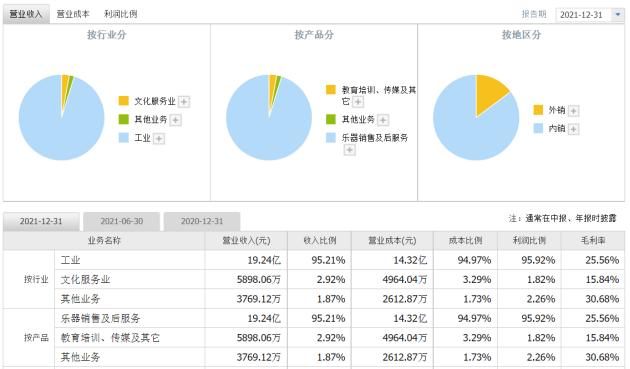The image size is (630, 369).
Task: Expand plus icon next to 外销 legend
Action: tap(574, 111)
